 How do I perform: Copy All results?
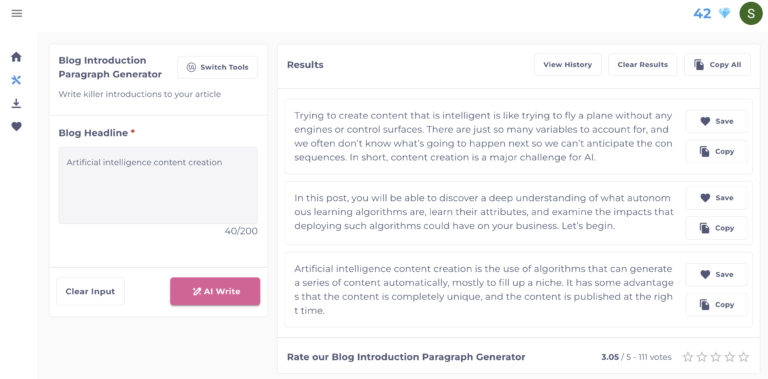(717, 65)
